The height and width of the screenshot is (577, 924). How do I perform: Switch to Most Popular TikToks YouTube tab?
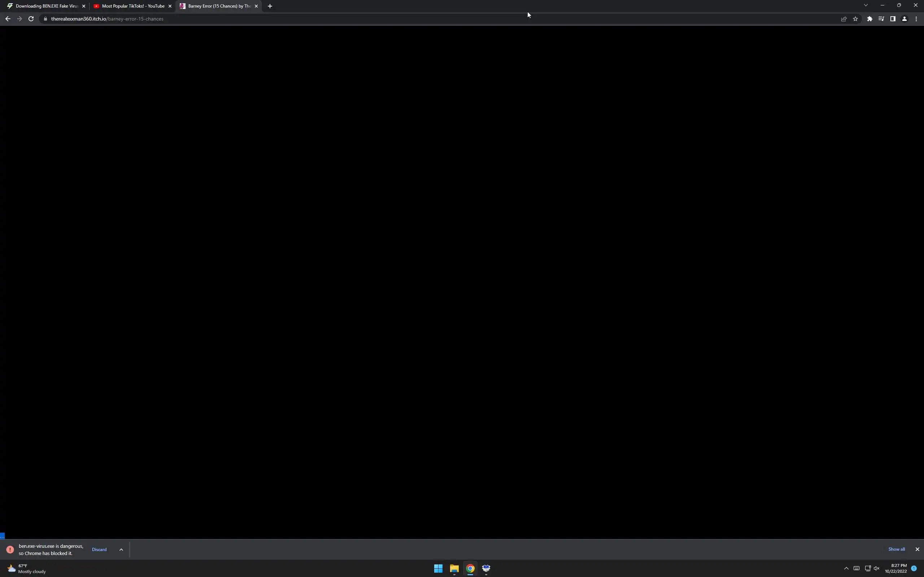pyautogui.click(x=132, y=6)
